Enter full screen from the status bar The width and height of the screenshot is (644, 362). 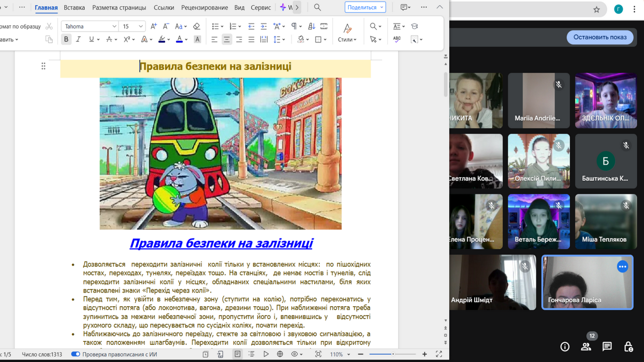coord(439,354)
